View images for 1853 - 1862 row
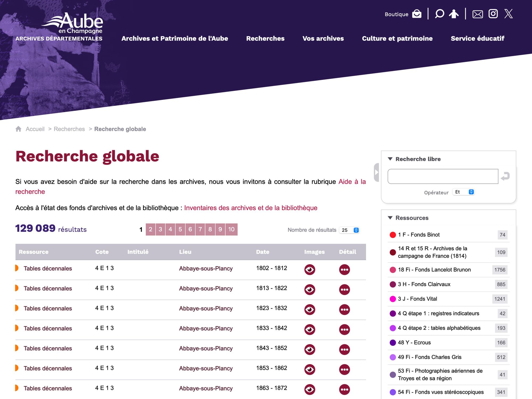532x399 pixels. (310, 369)
